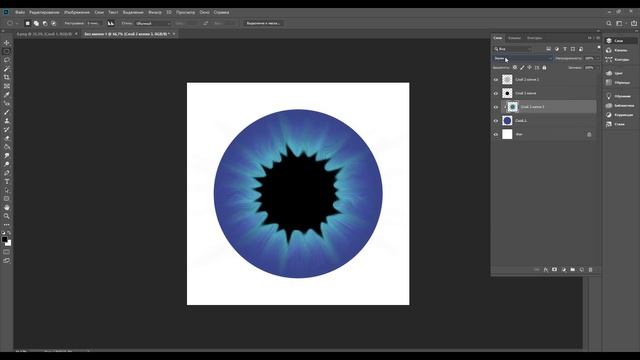Screen dimensions: 640x360
Task: Add layer mask icon
Action: 554,270
